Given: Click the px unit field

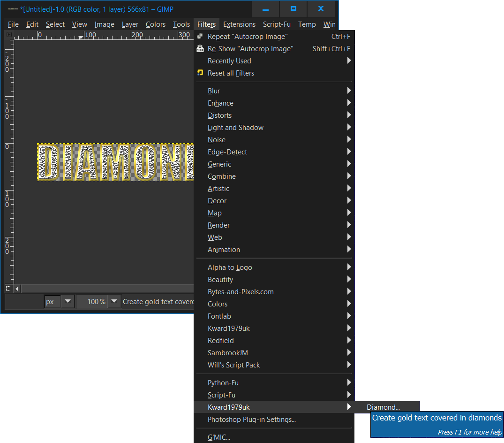Looking at the screenshot, I should 53,301.
